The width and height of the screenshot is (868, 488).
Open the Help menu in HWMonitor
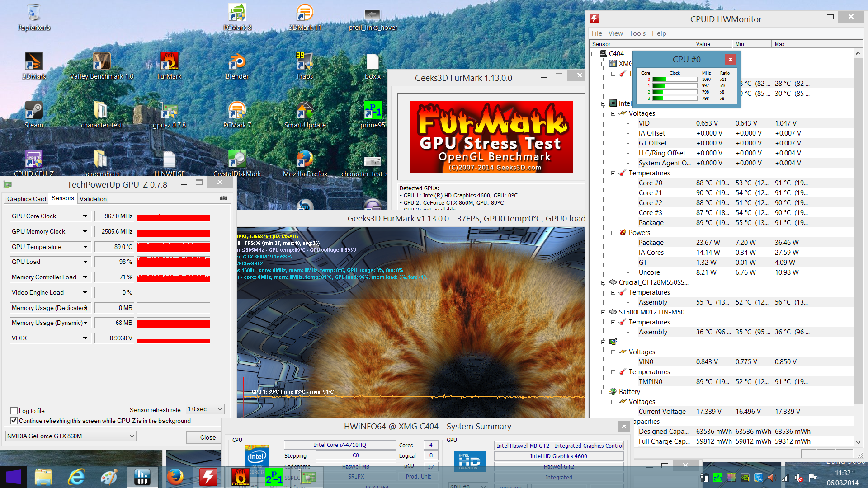[659, 33]
